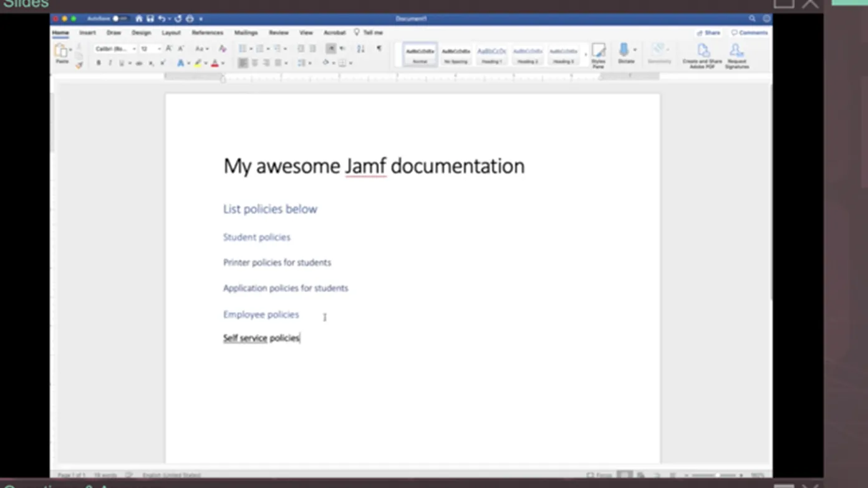Start voice typing with Dictate
This screenshot has height=488, width=868.
[625, 55]
